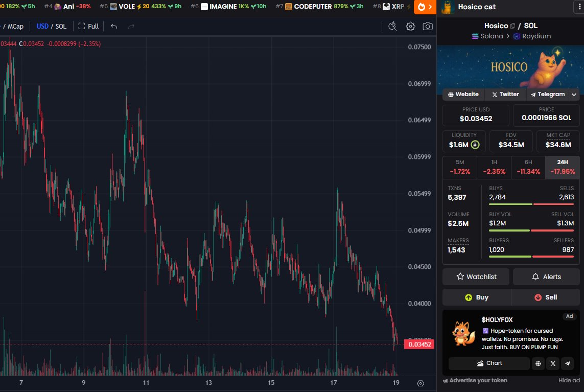
Task: Click the red Sell button
Action: point(546,297)
